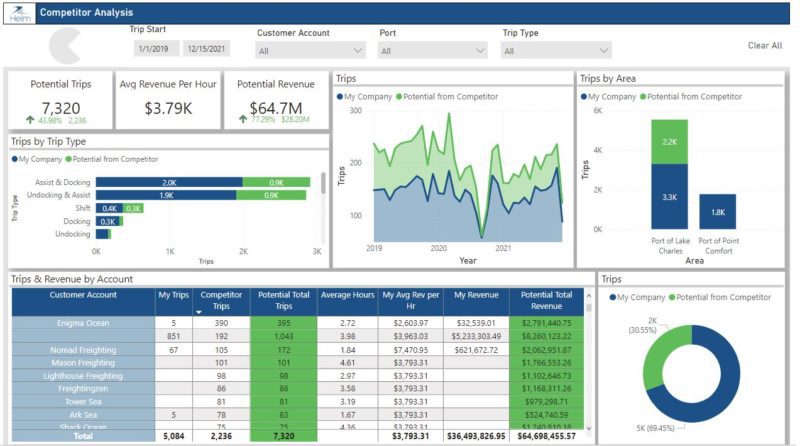
Task: Click the My Company legend dot in Trips by Area
Action: pos(584,97)
